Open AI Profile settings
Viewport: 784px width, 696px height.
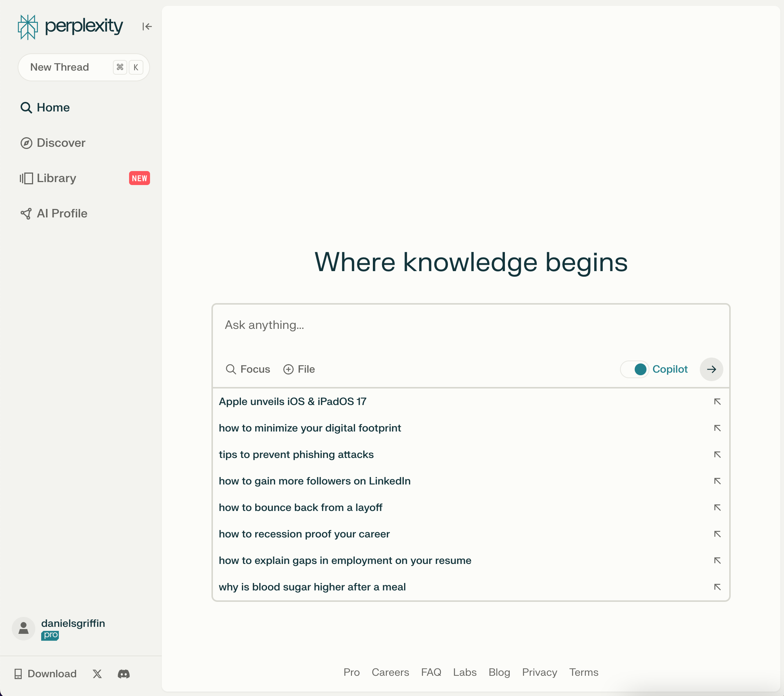pyautogui.click(x=54, y=213)
